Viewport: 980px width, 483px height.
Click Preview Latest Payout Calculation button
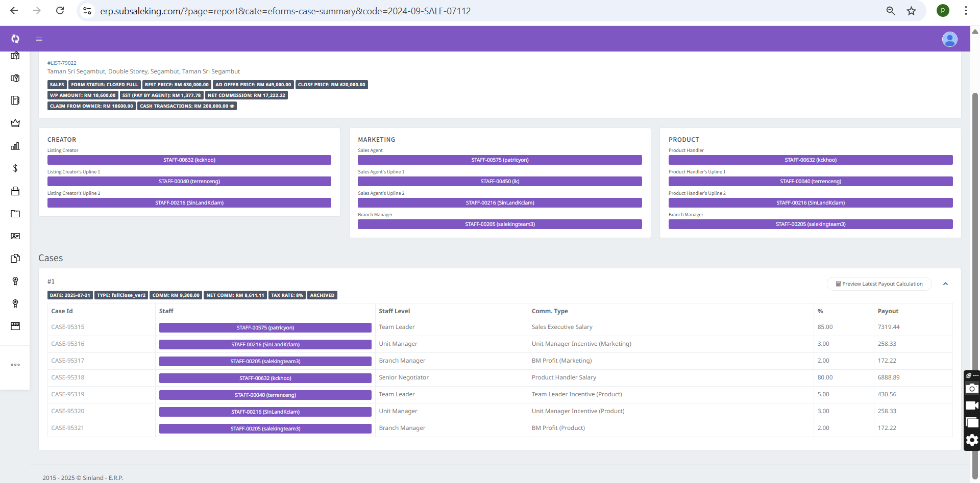pos(879,284)
